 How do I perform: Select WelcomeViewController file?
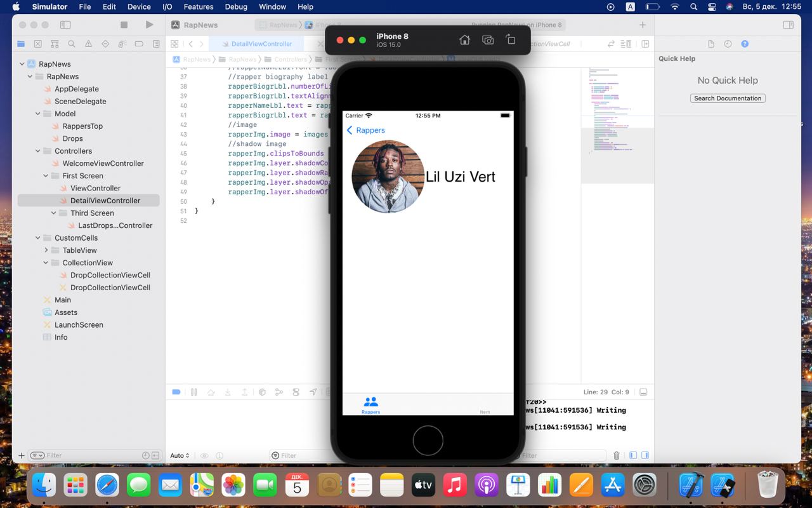pyautogui.click(x=103, y=163)
